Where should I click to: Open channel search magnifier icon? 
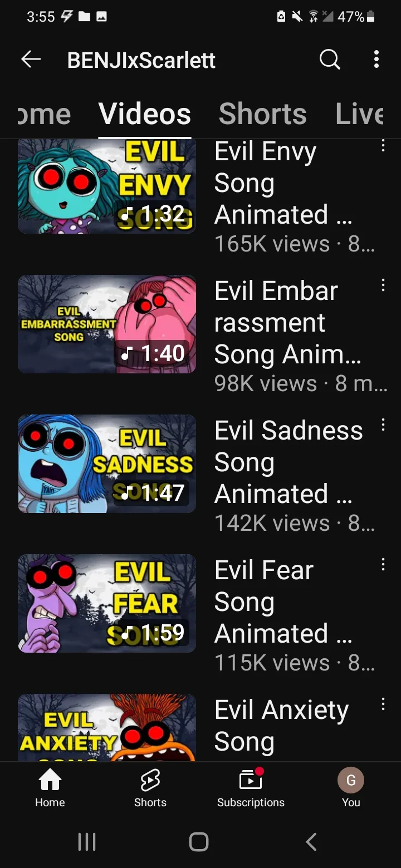[x=330, y=59]
